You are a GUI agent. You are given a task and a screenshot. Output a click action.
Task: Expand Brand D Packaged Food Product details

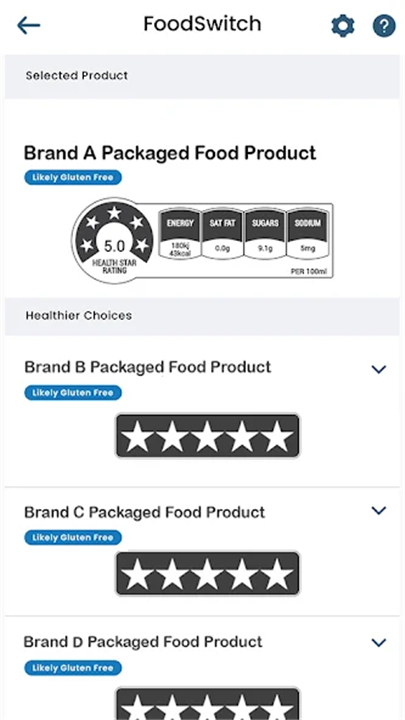click(x=379, y=642)
